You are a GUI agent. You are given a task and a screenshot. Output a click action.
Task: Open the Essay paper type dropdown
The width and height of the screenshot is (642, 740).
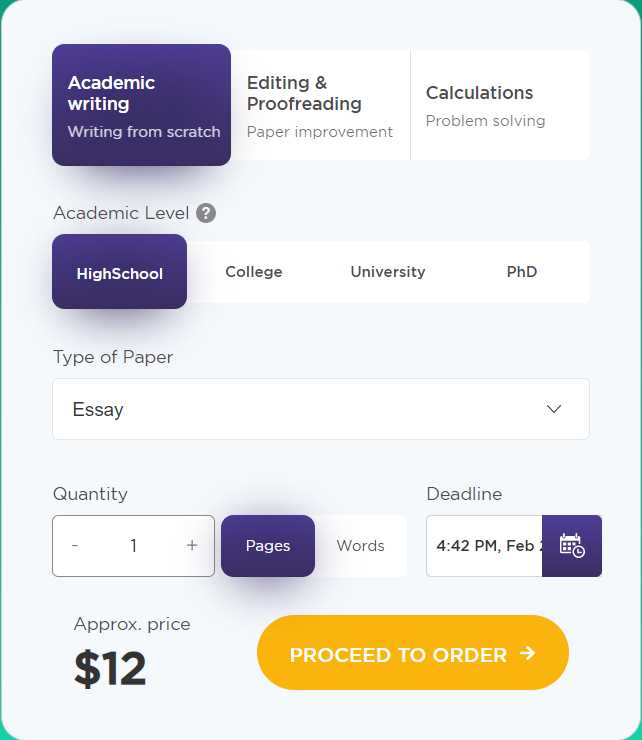click(321, 409)
